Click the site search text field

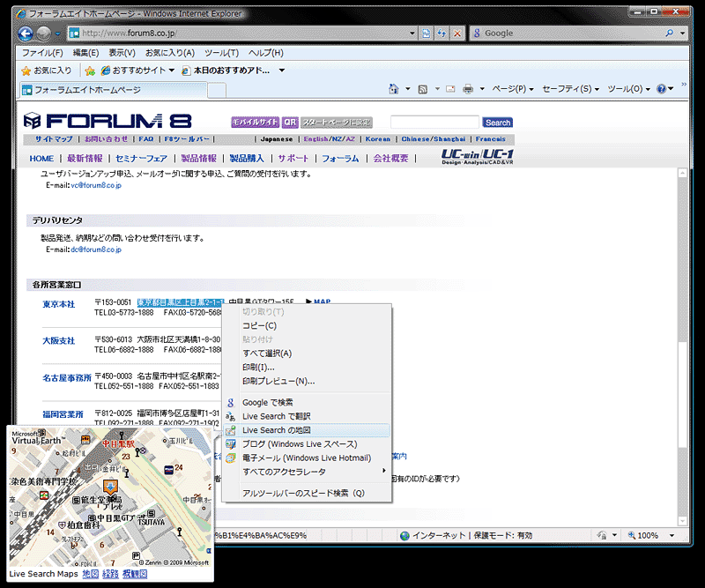[434, 122]
